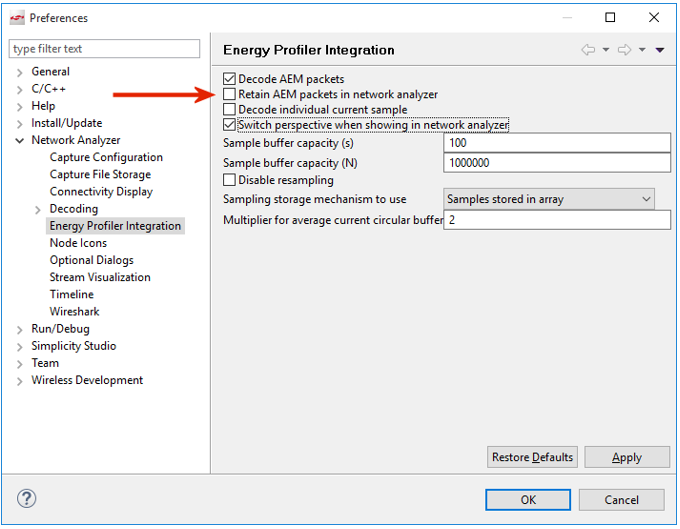Viewport: 680px width, 529px height.
Task: Click the multiplier for average current field
Action: 557,220
